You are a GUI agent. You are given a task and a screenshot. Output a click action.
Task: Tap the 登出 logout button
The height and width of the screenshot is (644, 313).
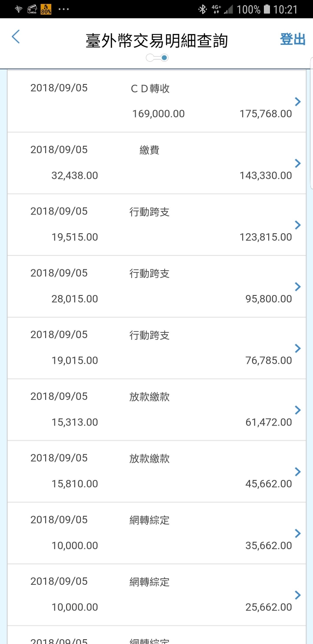(x=293, y=39)
